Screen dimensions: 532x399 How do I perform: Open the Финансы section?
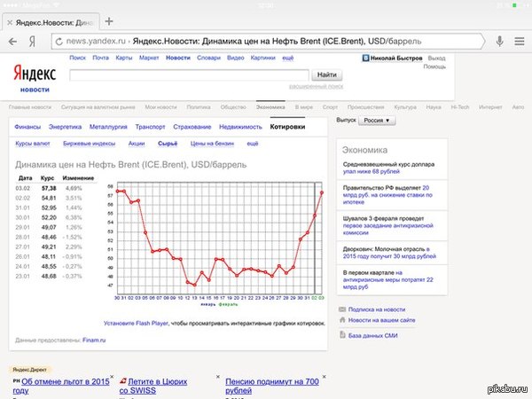pyautogui.click(x=27, y=127)
